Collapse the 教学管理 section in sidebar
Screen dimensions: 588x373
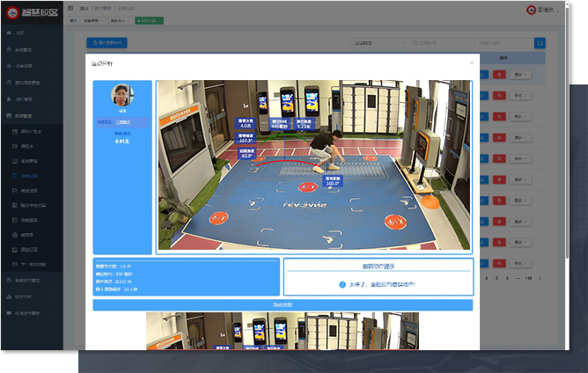click(x=25, y=115)
